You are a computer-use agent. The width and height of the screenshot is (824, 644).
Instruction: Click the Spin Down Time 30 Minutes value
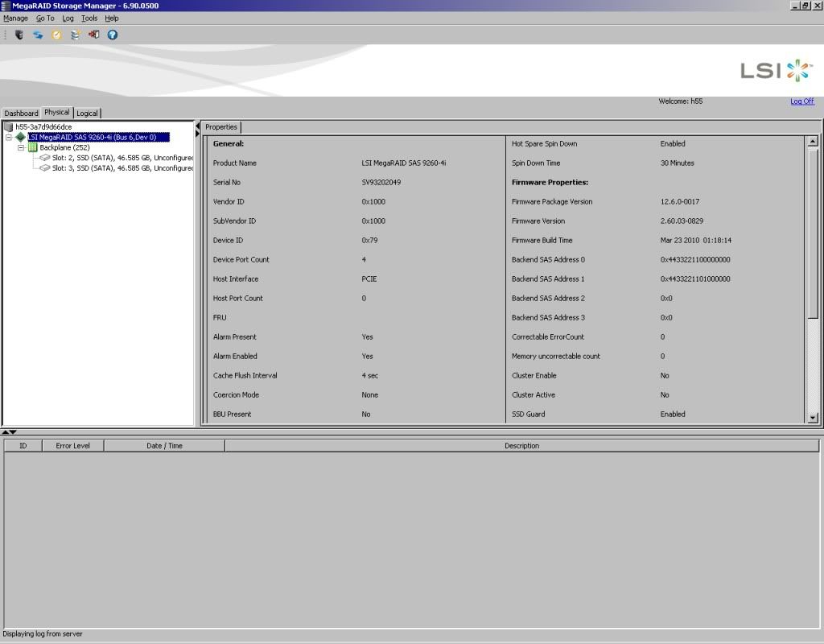(677, 163)
